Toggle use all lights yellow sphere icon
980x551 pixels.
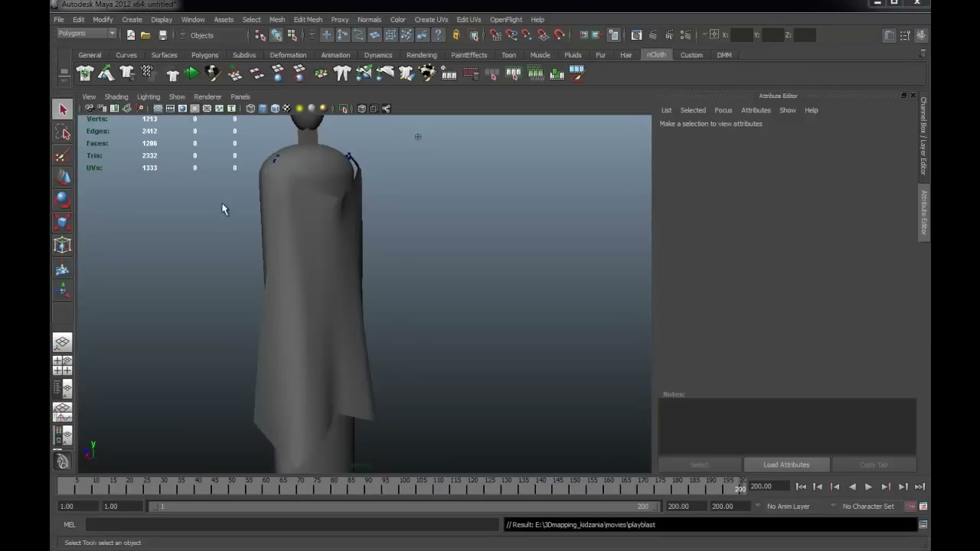click(x=299, y=109)
